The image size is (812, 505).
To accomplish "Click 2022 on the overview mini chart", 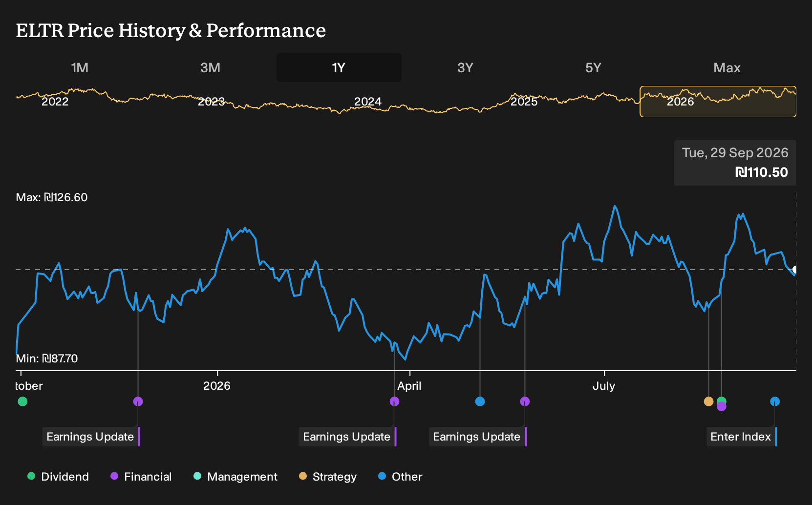I will (x=55, y=102).
